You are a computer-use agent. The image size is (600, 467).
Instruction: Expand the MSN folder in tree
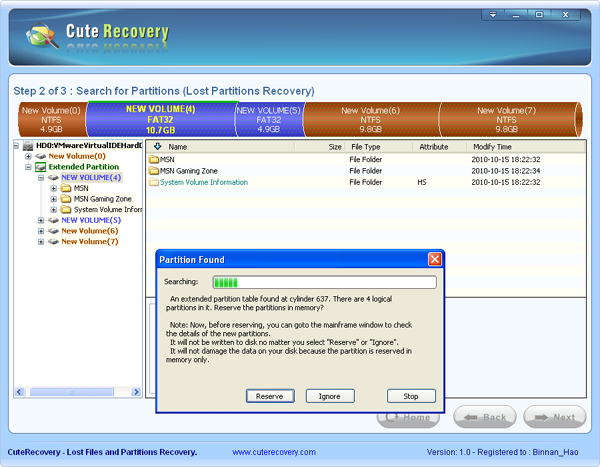pyautogui.click(x=53, y=188)
